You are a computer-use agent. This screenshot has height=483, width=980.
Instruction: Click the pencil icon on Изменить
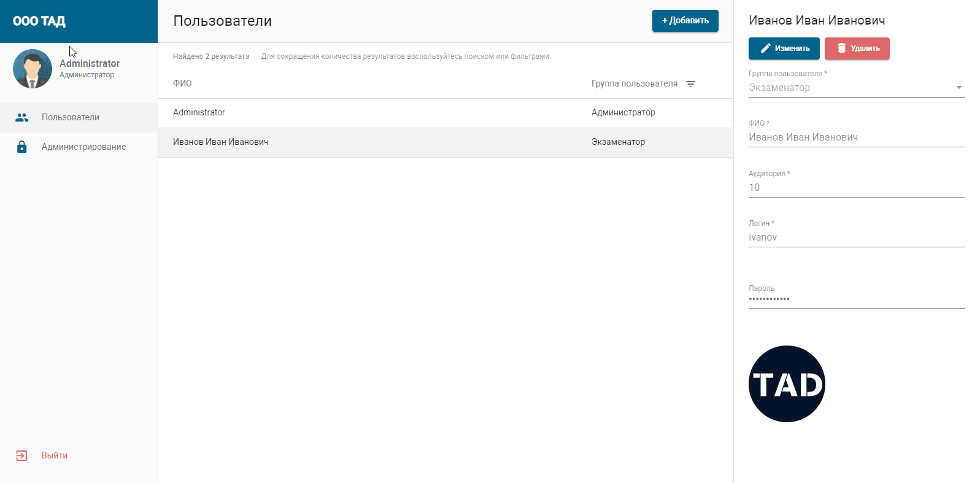(765, 48)
